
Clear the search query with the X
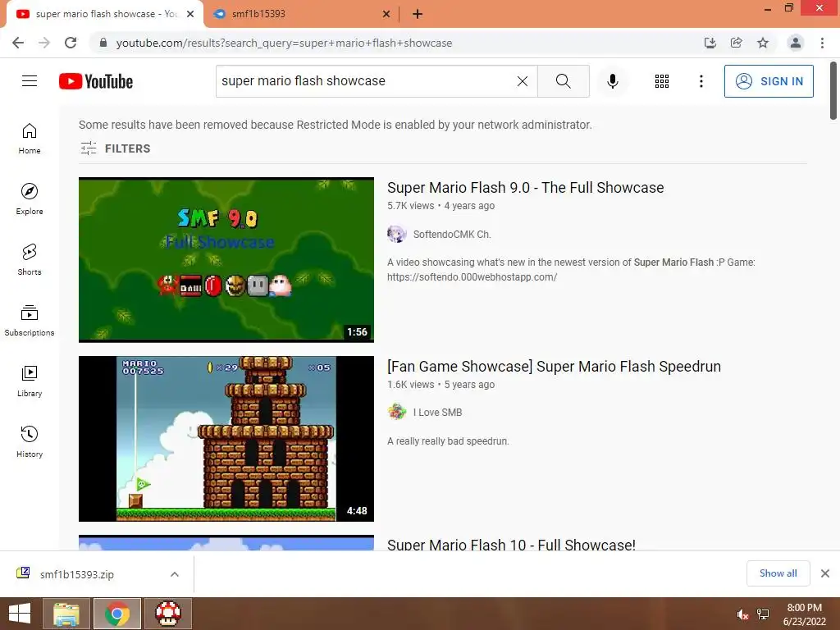(x=523, y=81)
